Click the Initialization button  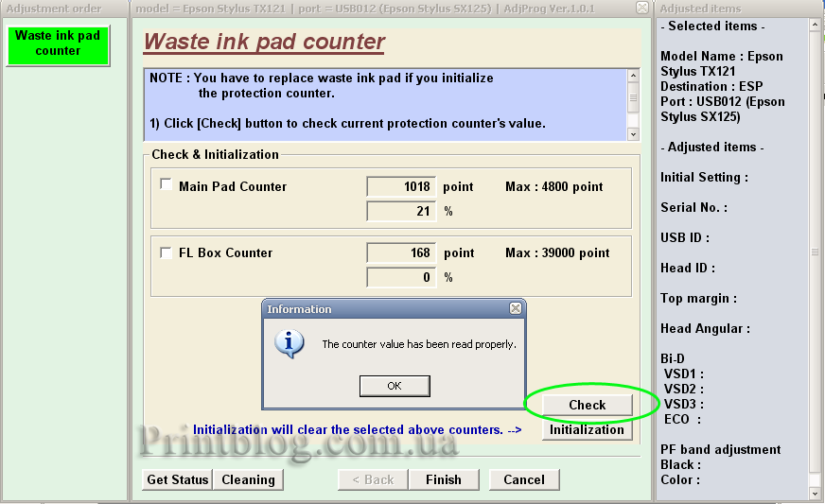(x=587, y=429)
